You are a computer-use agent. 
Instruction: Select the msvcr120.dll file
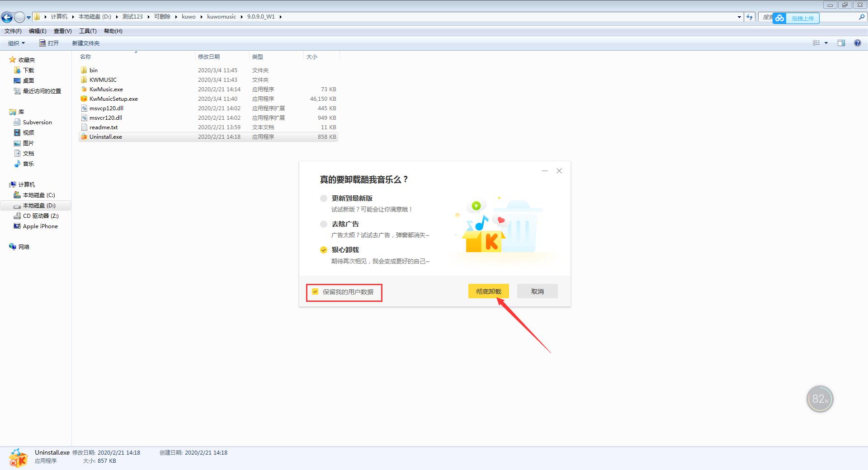pyautogui.click(x=208, y=117)
